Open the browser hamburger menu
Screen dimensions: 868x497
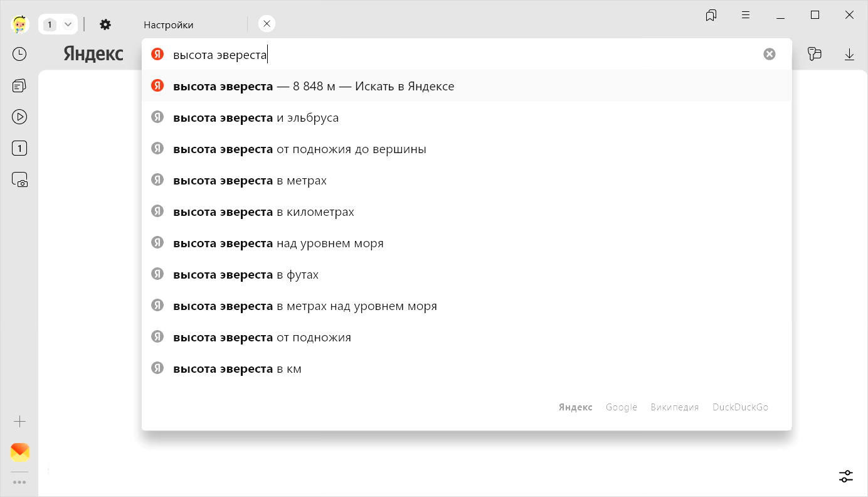click(x=746, y=16)
